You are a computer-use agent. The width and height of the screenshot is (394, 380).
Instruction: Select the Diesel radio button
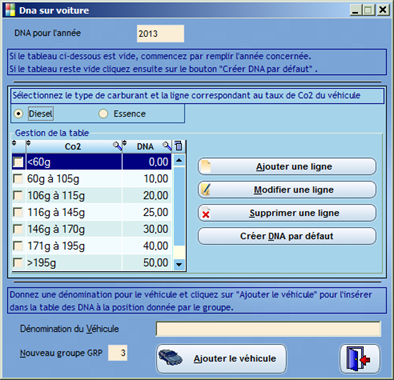pos(18,114)
